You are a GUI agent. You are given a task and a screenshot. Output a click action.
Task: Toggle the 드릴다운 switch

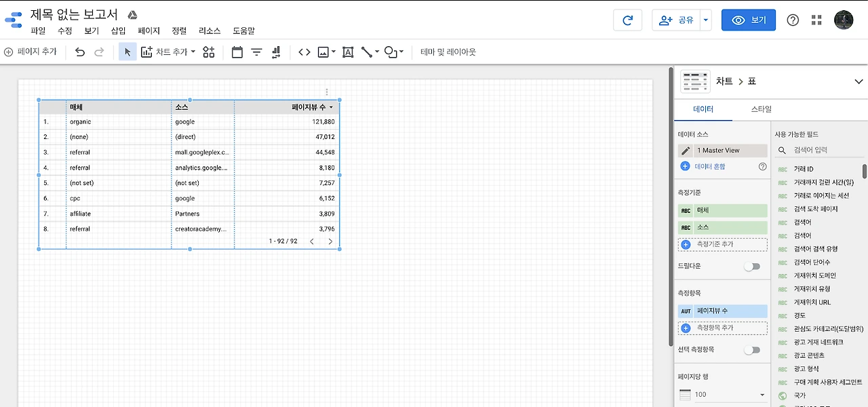[751, 267]
